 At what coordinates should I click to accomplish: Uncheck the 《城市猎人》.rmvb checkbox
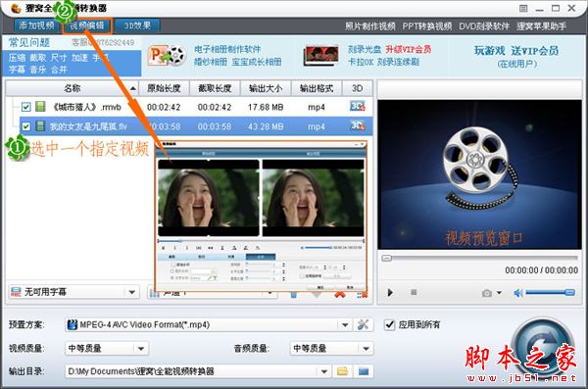pos(25,107)
